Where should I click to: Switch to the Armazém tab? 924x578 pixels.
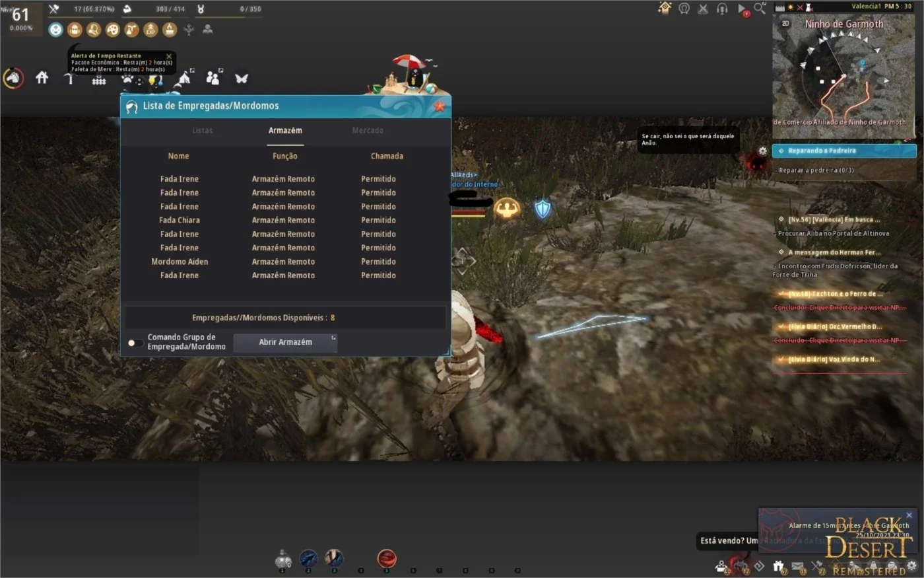pyautogui.click(x=285, y=131)
